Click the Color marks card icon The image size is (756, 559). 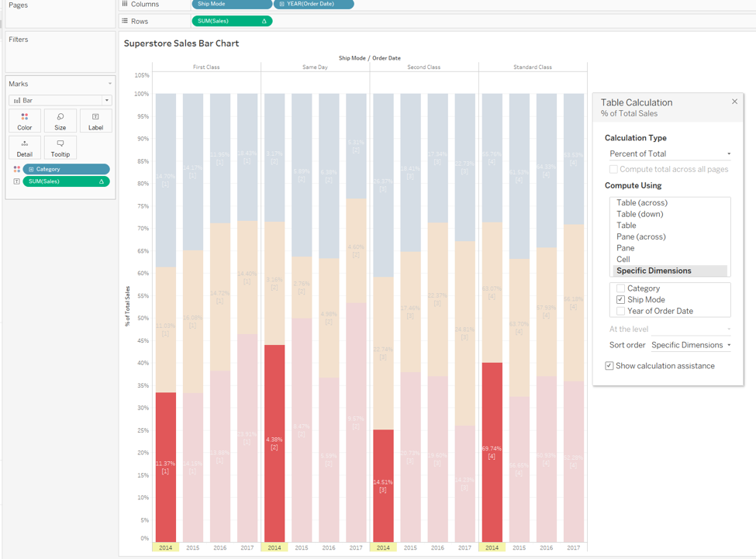pos(25,120)
